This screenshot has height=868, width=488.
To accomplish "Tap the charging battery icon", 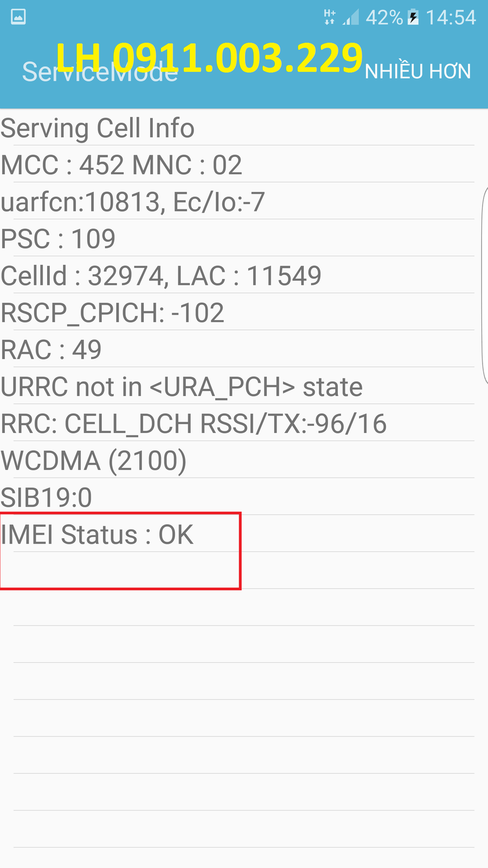I will 413,17.
